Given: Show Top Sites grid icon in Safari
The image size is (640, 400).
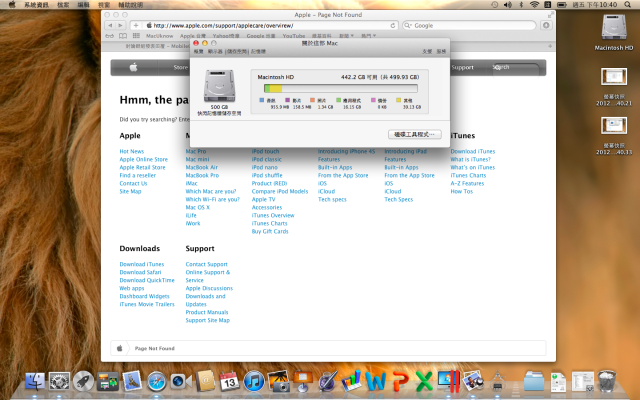Looking at the screenshot, I should click(136, 36).
